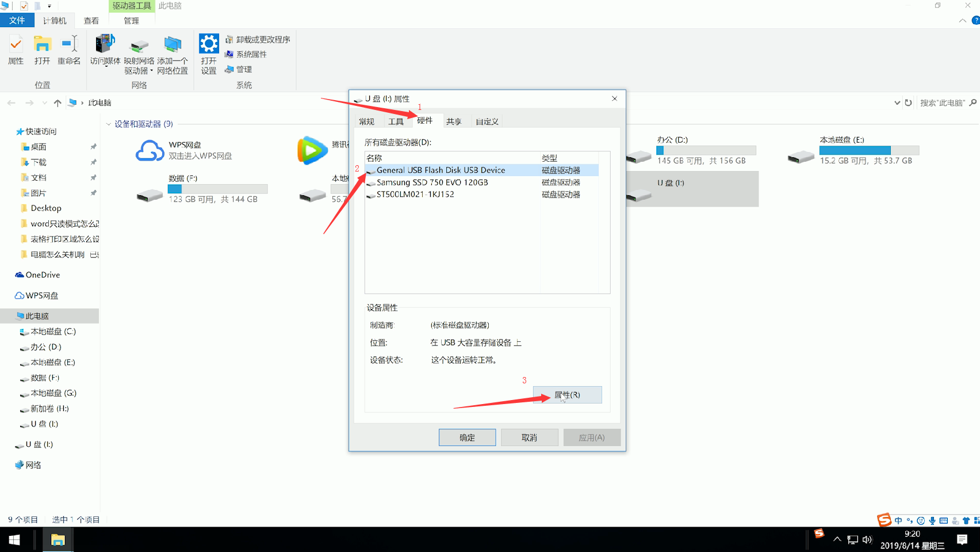Image resolution: width=980 pixels, height=552 pixels.
Task: Switch to the 工具 tab in dialog
Action: point(396,121)
